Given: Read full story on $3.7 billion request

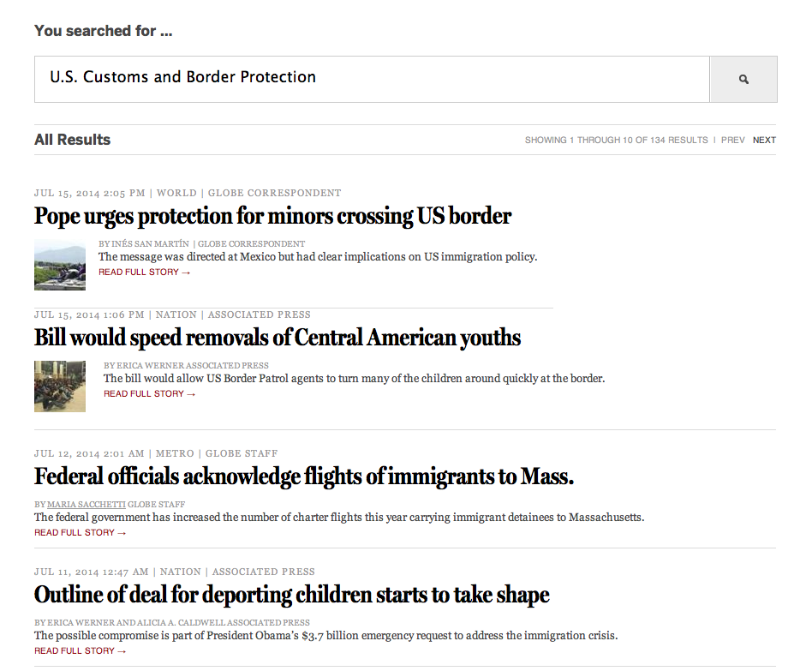Looking at the screenshot, I should point(80,651).
